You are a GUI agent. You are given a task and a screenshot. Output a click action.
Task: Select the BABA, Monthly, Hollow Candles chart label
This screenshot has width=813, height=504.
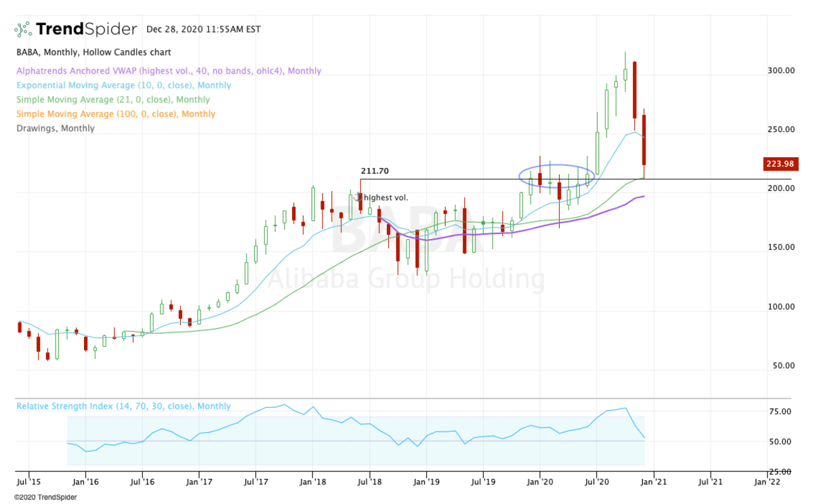coord(93,52)
